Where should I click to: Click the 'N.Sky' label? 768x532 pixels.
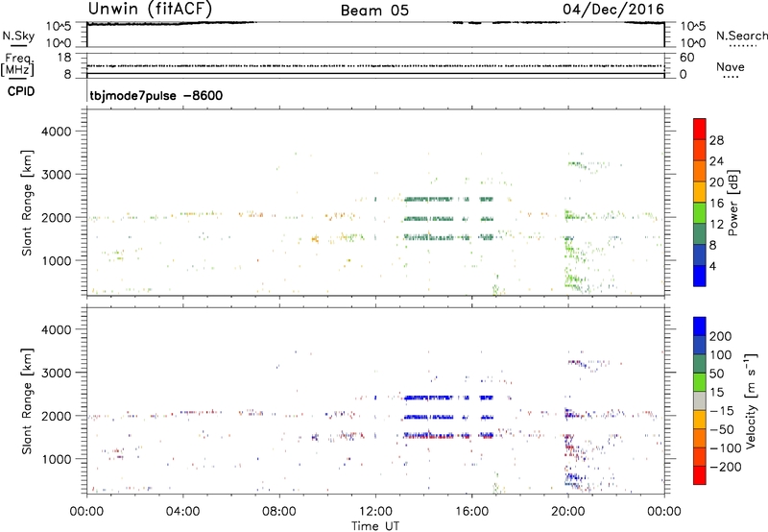pyautogui.click(x=18, y=36)
